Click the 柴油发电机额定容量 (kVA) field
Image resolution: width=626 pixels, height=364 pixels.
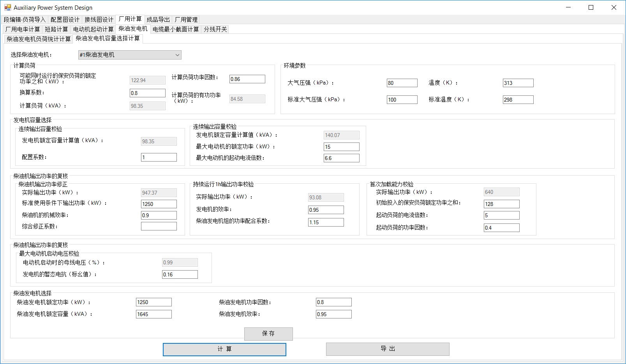pos(153,314)
